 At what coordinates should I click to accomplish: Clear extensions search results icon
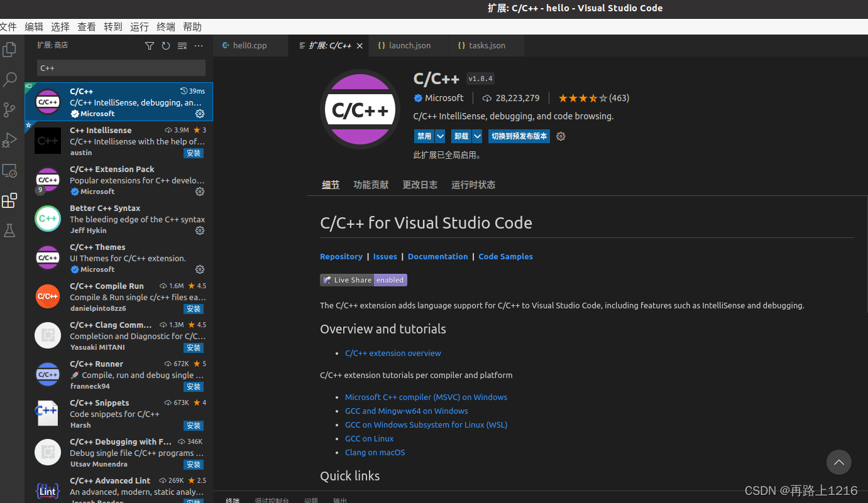182,46
